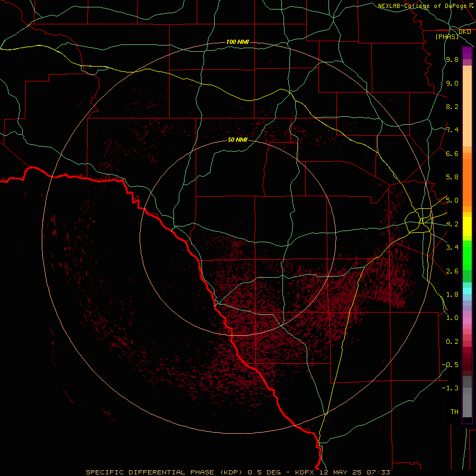Click the -1.3 value on the color scale
The image size is (476, 476).
450,388
